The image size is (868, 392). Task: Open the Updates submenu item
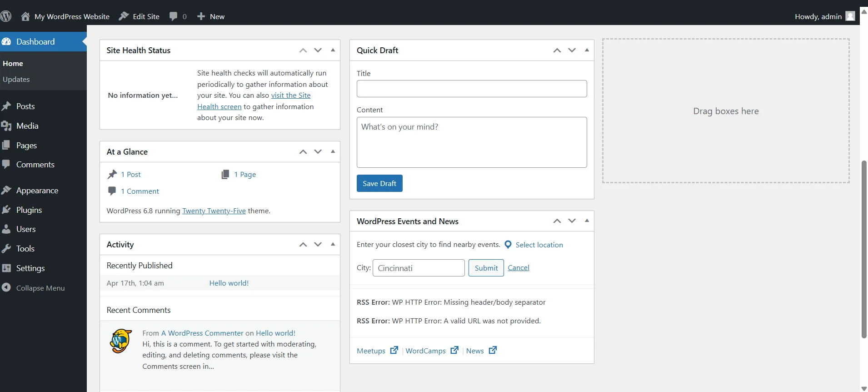[x=16, y=79]
